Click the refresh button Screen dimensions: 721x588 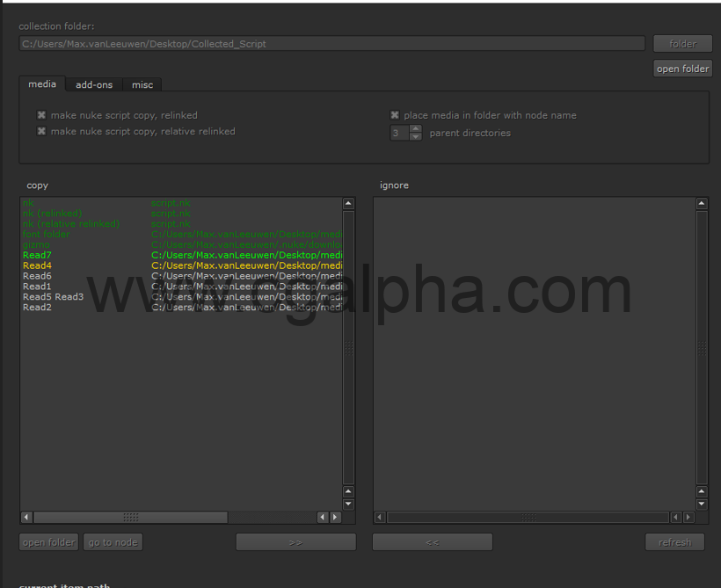(674, 542)
